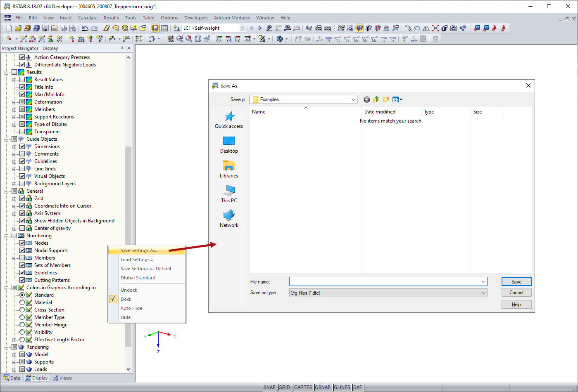Click the Save button

point(516,281)
